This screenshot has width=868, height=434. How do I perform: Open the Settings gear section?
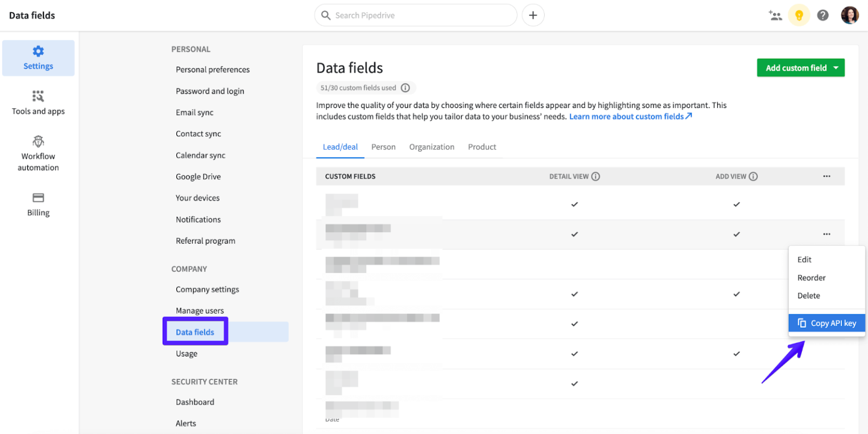38,58
